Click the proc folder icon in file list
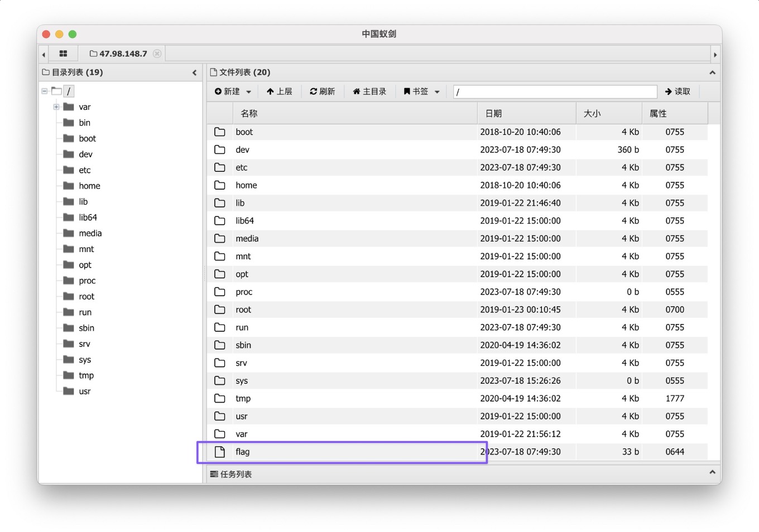This screenshot has height=532, width=759. click(x=220, y=292)
